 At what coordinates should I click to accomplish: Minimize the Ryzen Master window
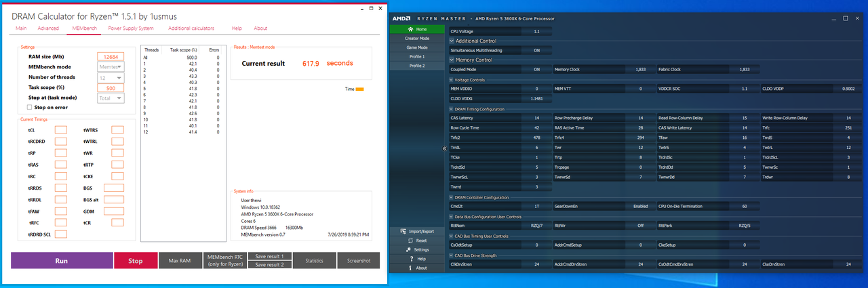(833, 18)
